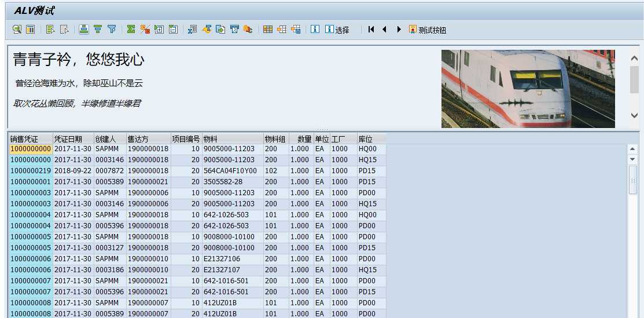The image size is (644, 318).
Task: Click italic text 取次花丛懒回顾，半缘修道半缘君
Action: (77, 104)
